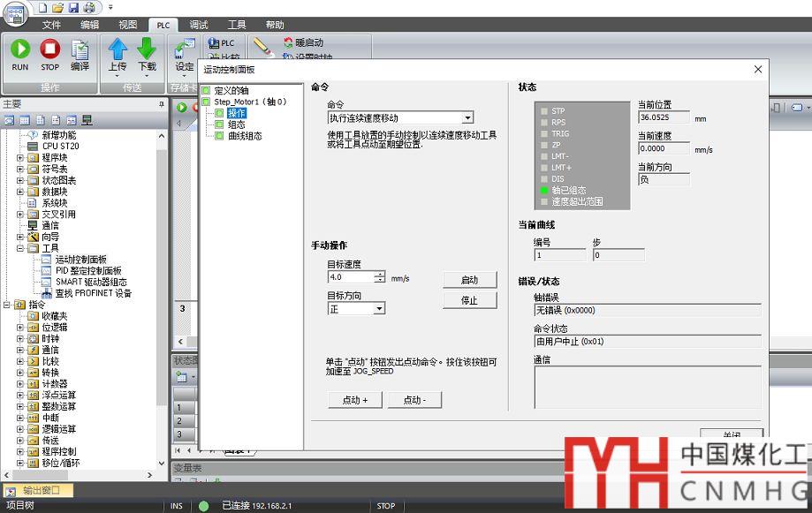Screen dimensions: 812x513
Task: Open the 命令 command dropdown
Action: click(467, 117)
